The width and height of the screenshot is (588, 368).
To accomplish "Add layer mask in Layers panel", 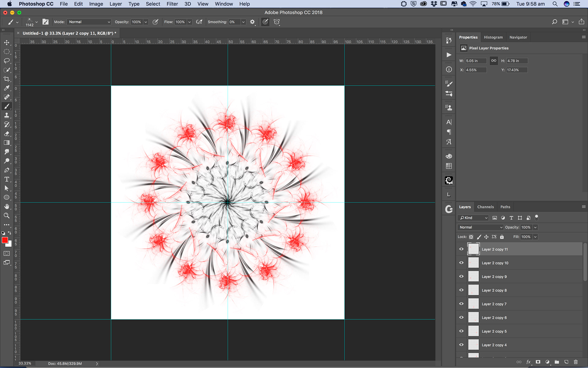I will click(538, 362).
